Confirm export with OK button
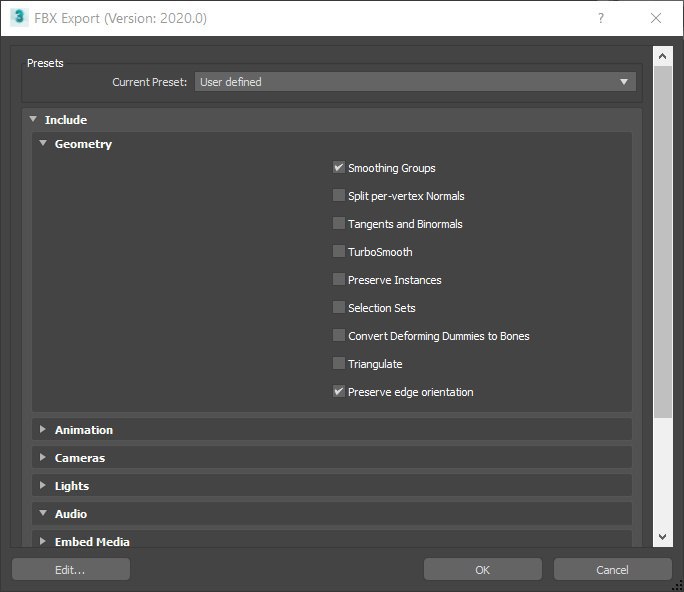Image resolution: width=684 pixels, height=592 pixels. [482, 569]
